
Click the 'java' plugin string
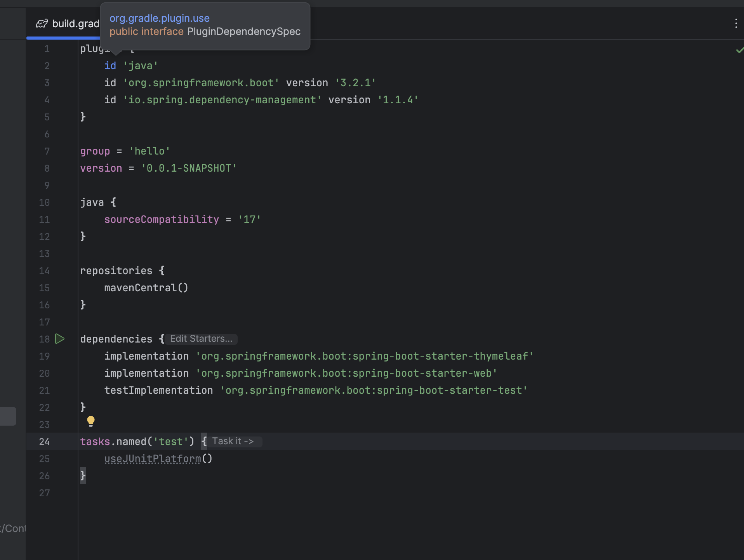(x=141, y=66)
